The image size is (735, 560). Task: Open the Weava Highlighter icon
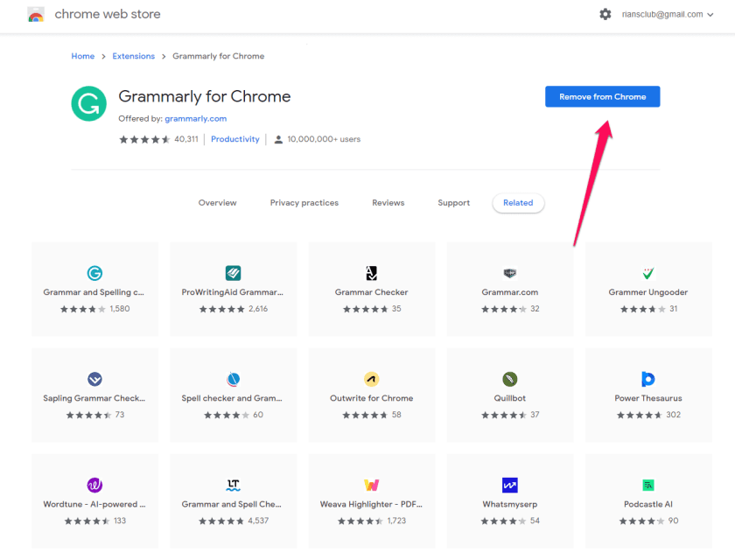371,485
